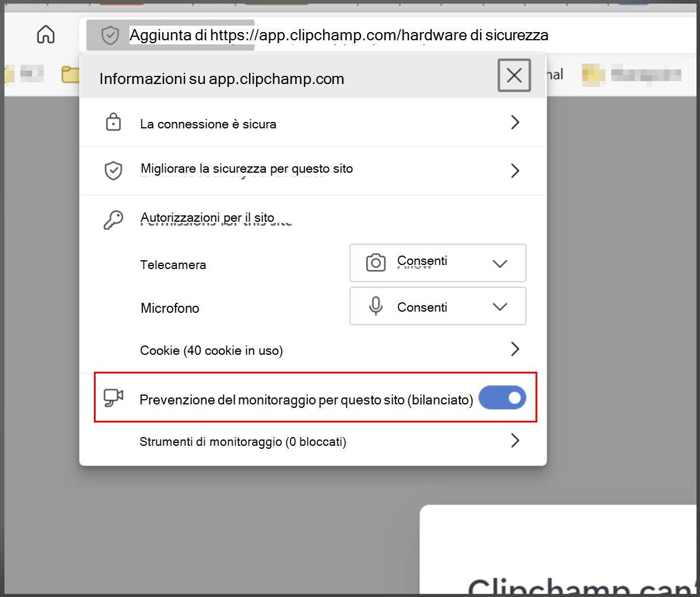Click the address bar URL text

(x=338, y=36)
